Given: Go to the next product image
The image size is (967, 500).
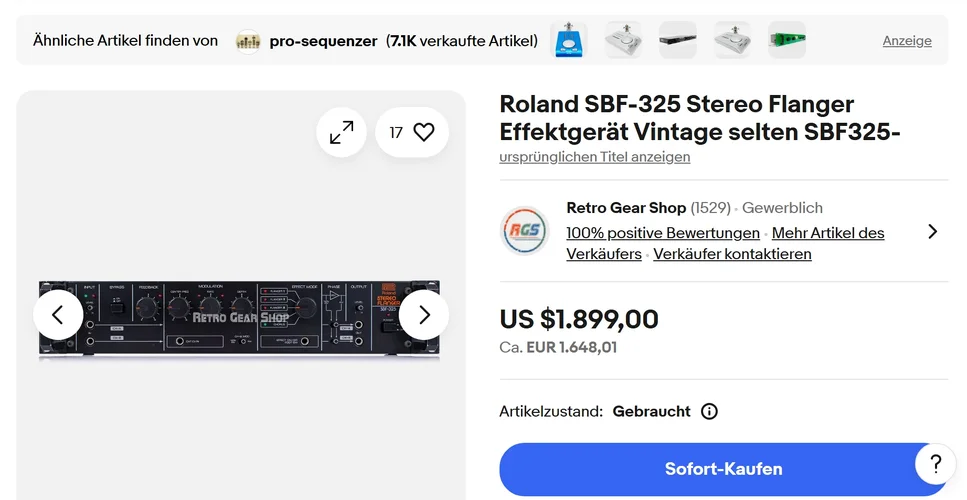Looking at the screenshot, I should coord(424,315).
